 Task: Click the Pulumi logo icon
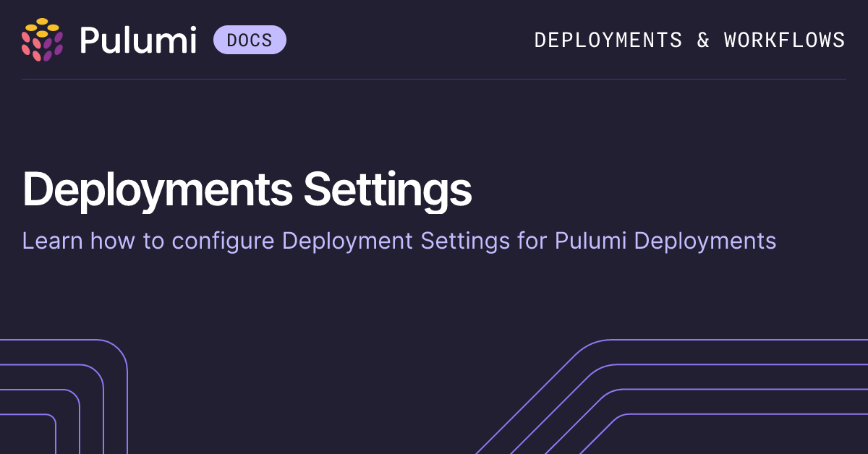tap(43, 40)
